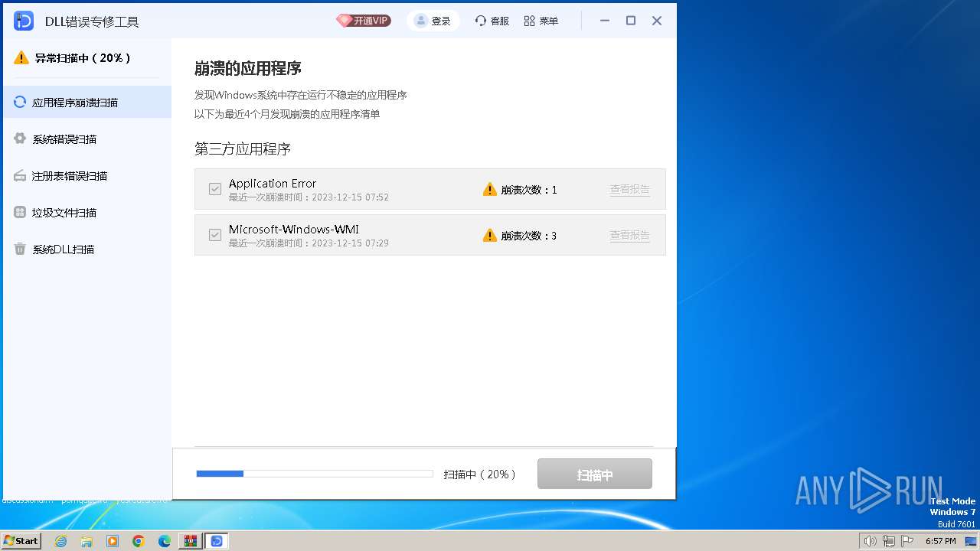Click the registry icon for 注册表错误扫描
The image size is (980, 551).
pos(20,175)
